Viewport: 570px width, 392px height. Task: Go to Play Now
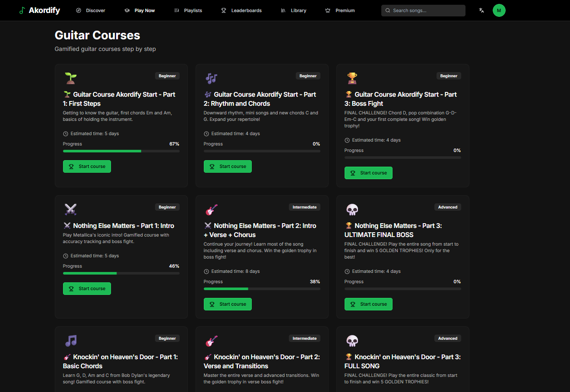139,10
